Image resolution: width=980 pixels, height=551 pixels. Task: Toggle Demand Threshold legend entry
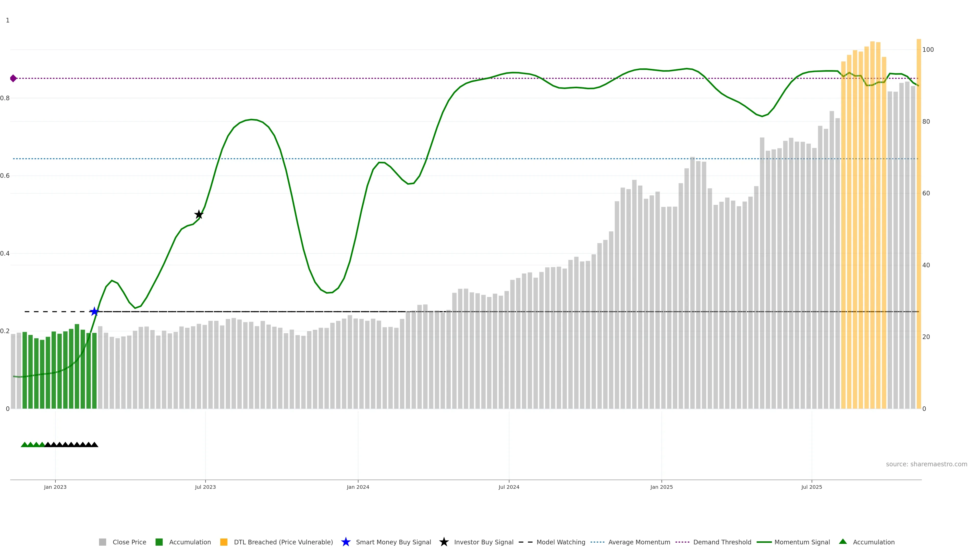722,542
